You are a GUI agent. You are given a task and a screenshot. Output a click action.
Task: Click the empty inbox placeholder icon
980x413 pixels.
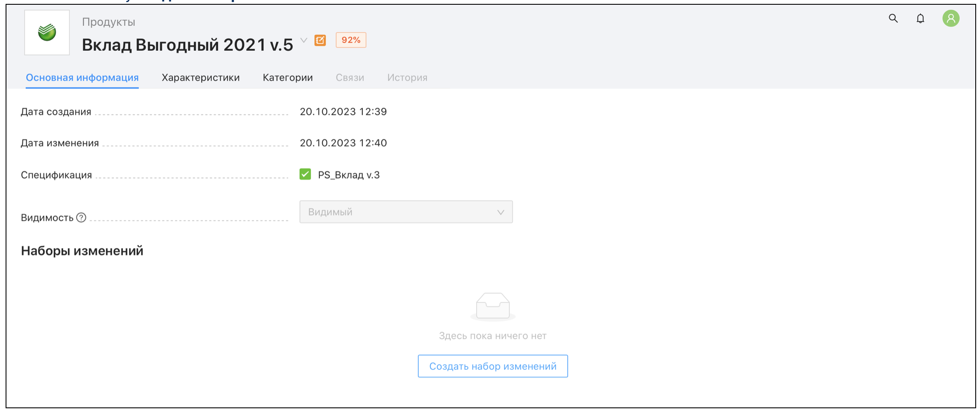click(493, 306)
